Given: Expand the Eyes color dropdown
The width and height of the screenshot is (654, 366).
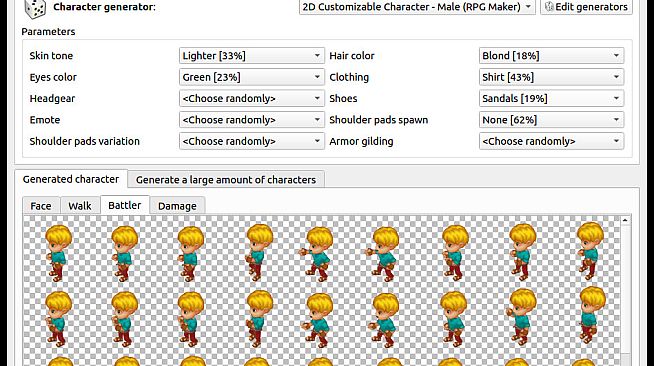Looking at the screenshot, I should [x=252, y=77].
